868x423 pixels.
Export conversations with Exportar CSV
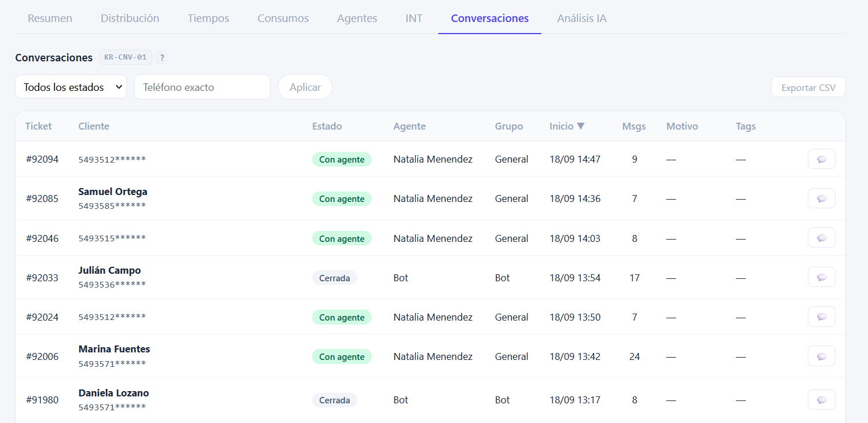808,87
